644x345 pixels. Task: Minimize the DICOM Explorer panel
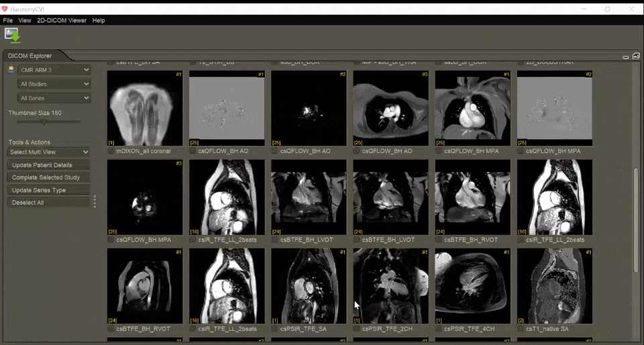click(x=625, y=56)
